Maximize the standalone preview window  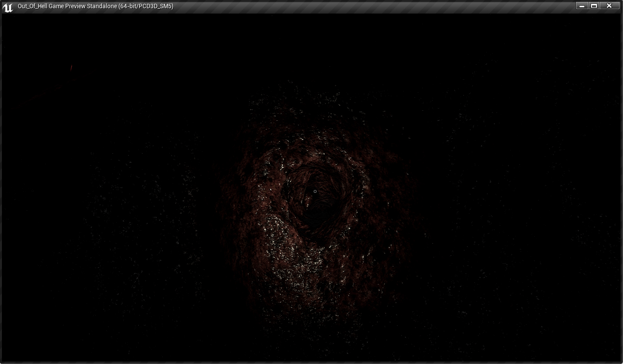(x=594, y=6)
